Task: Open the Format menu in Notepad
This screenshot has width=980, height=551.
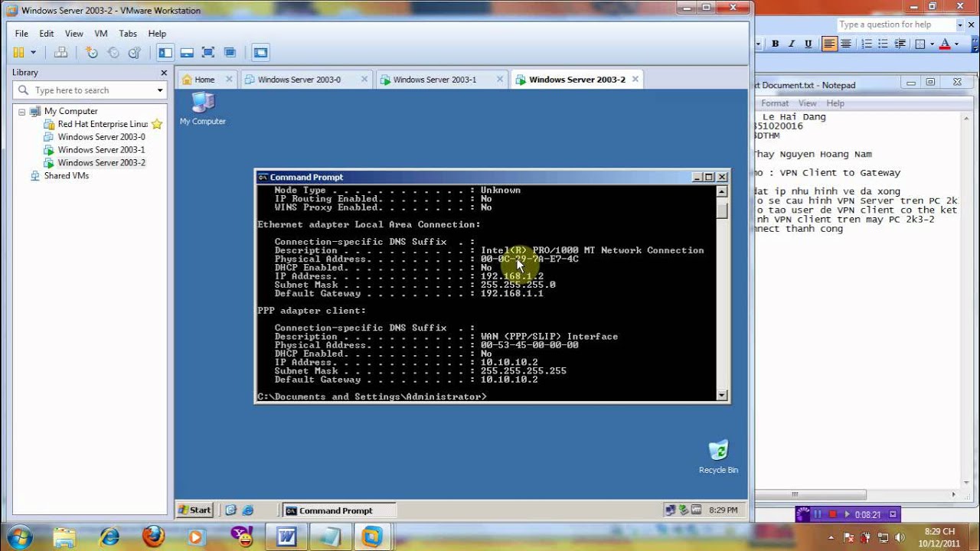Action: click(x=774, y=103)
